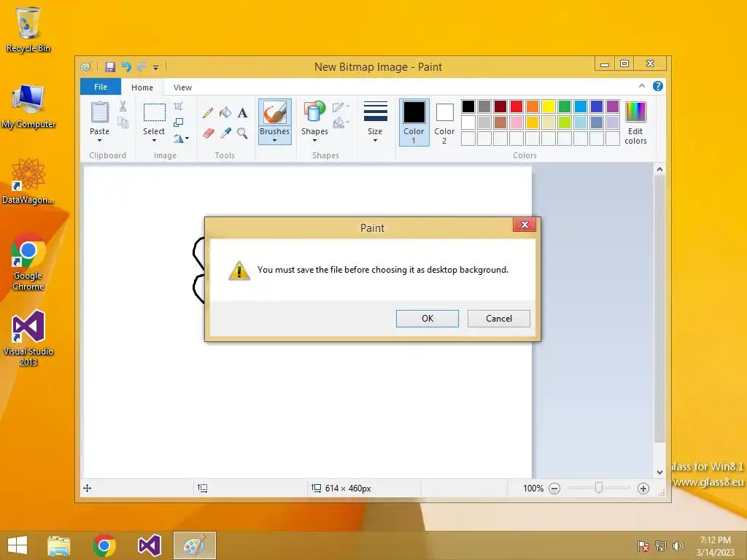Close the Paint warning dialog
The image size is (747, 560).
point(525,225)
